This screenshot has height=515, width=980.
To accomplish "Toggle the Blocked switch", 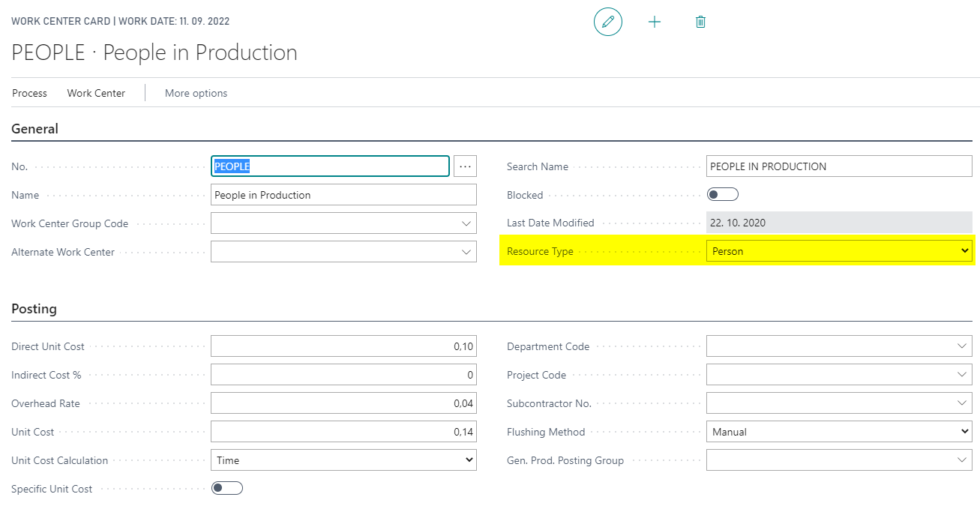I will [723, 195].
